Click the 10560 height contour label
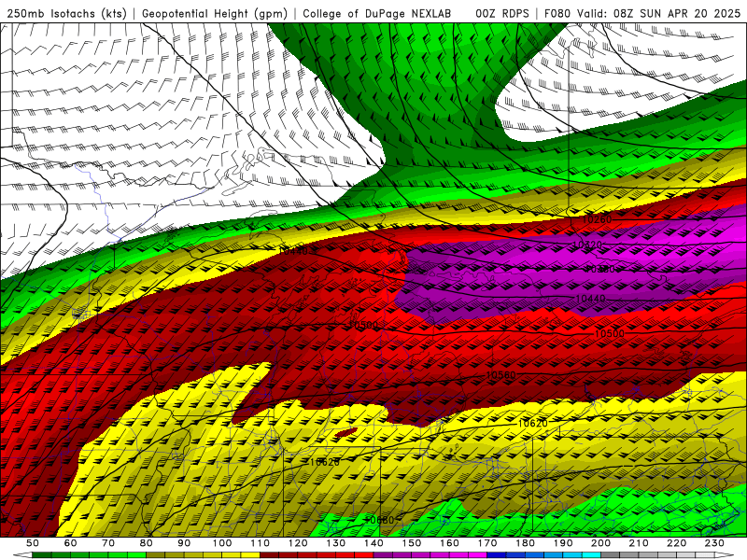Image resolution: width=747 pixels, height=560 pixels. tap(500, 375)
